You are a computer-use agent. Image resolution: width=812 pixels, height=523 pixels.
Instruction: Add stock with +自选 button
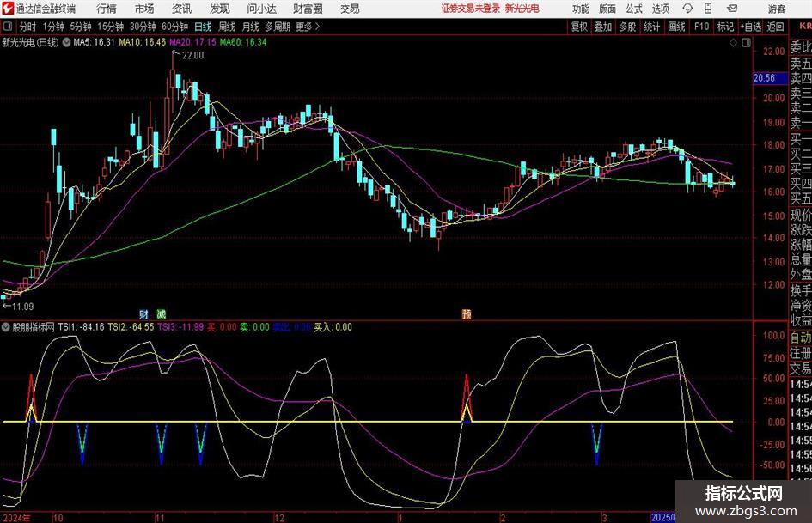pyautogui.click(x=750, y=27)
